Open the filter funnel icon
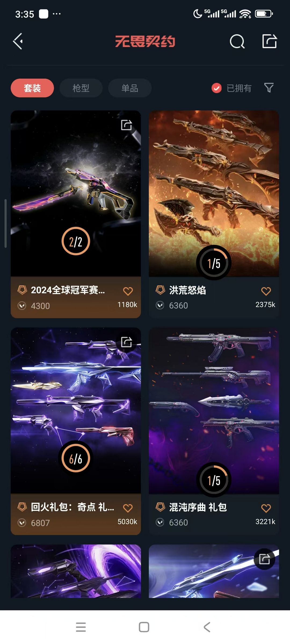 coord(269,88)
